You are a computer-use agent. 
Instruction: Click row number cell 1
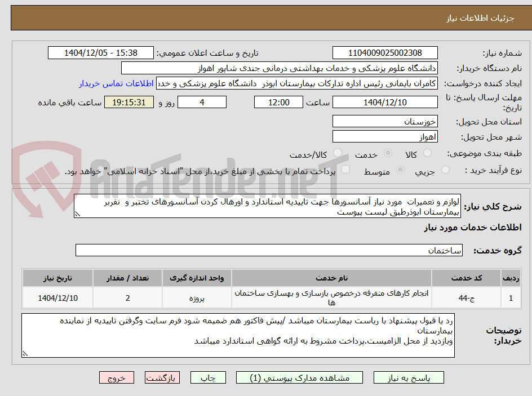[511, 298]
